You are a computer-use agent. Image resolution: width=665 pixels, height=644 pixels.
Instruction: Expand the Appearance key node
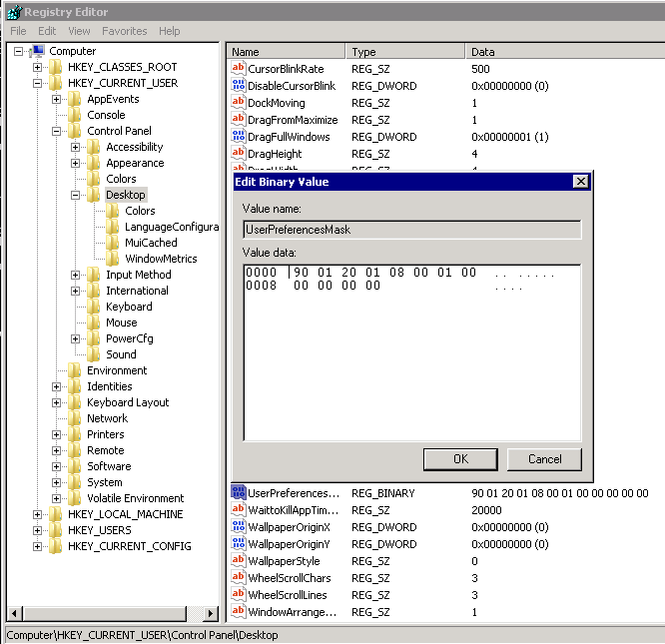pos(76,163)
